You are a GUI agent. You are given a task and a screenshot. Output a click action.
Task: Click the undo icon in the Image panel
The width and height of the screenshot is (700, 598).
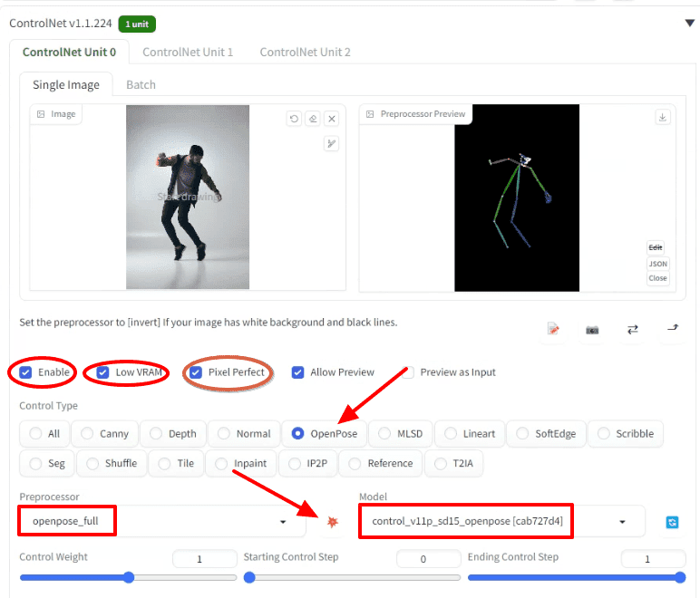pos(294,119)
